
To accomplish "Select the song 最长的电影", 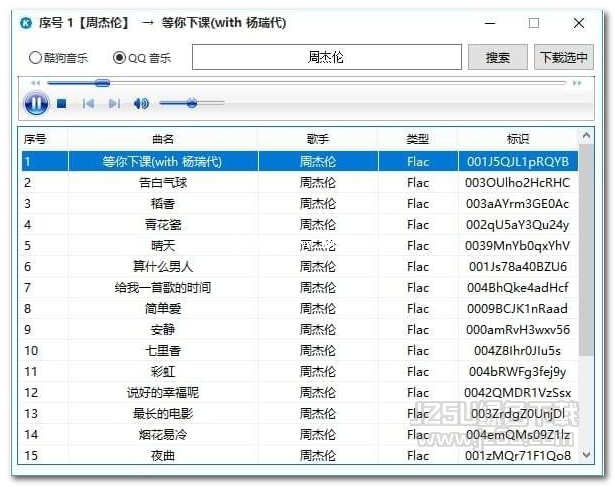I will tap(163, 414).
